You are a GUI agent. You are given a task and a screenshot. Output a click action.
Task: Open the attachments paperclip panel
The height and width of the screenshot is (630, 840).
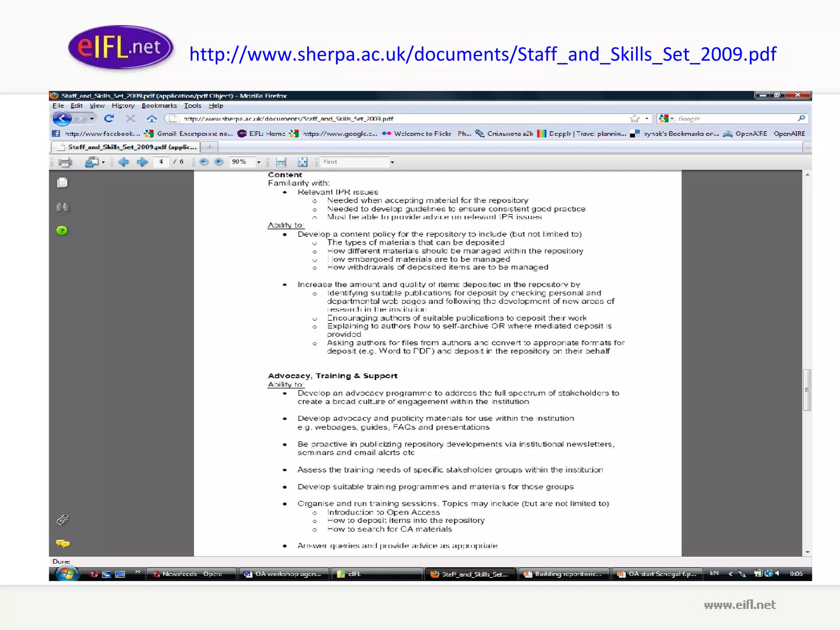pyautogui.click(x=62, y=520)
